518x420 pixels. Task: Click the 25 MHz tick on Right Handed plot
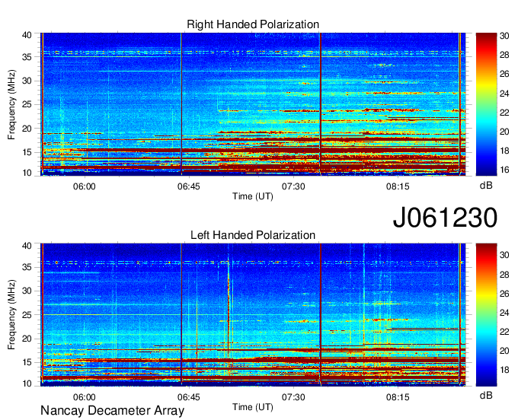[27, 104]
